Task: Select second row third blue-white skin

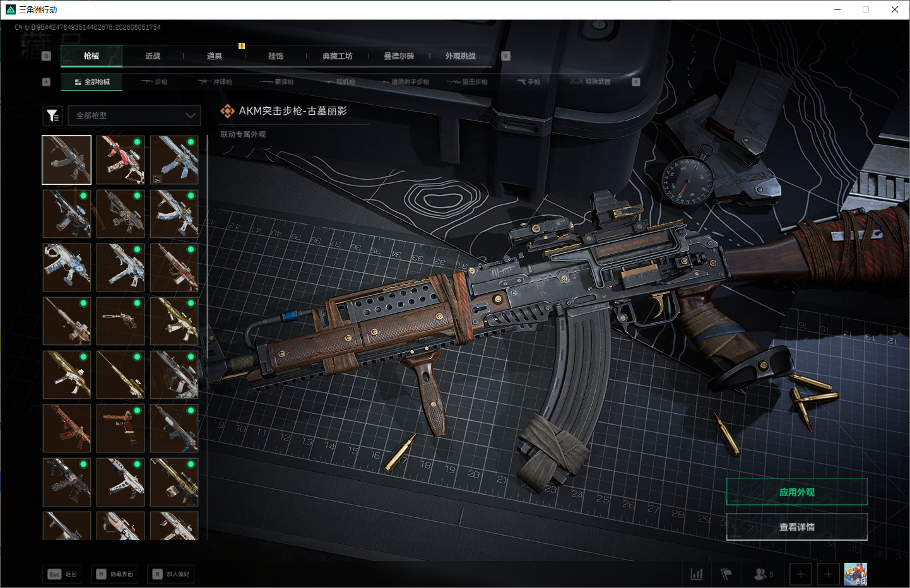Action: (174, 214)
